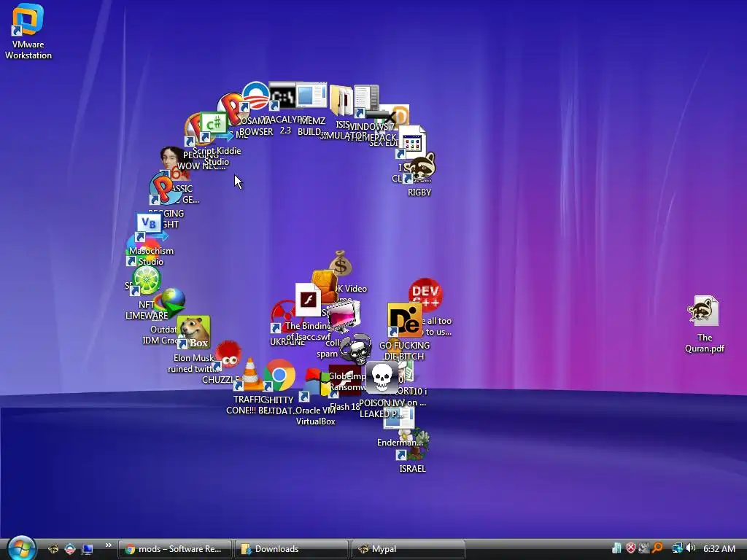
Task: Launch Mypal raccoon from Quick Launch
Action: pos(53,549)
